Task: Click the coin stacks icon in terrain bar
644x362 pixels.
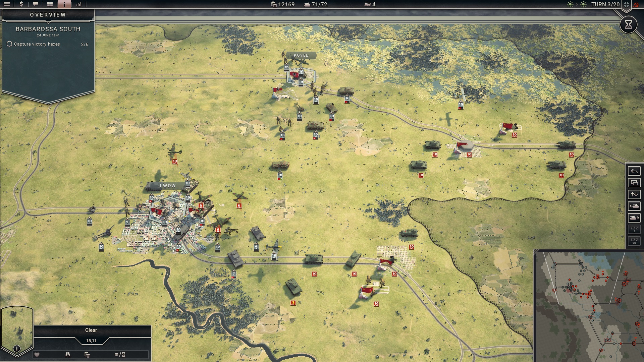Action: [x=87, y=355]
